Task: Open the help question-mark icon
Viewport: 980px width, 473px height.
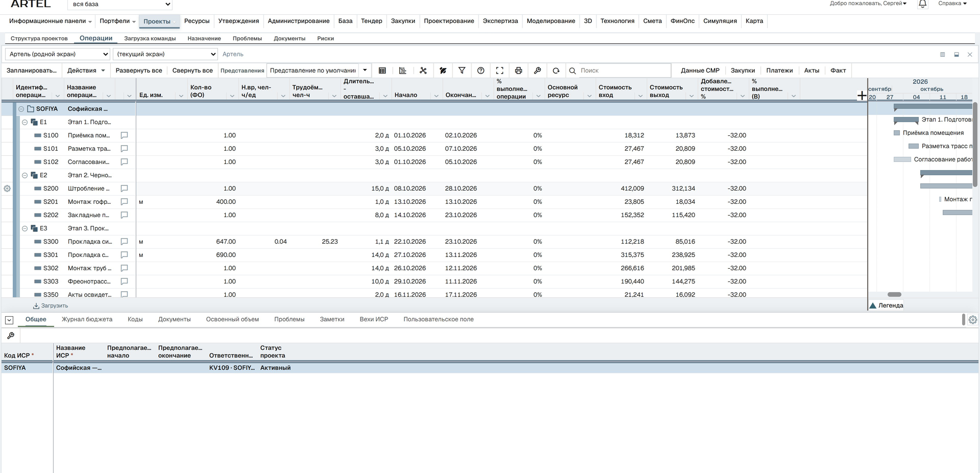Action: tap(481, 70)
